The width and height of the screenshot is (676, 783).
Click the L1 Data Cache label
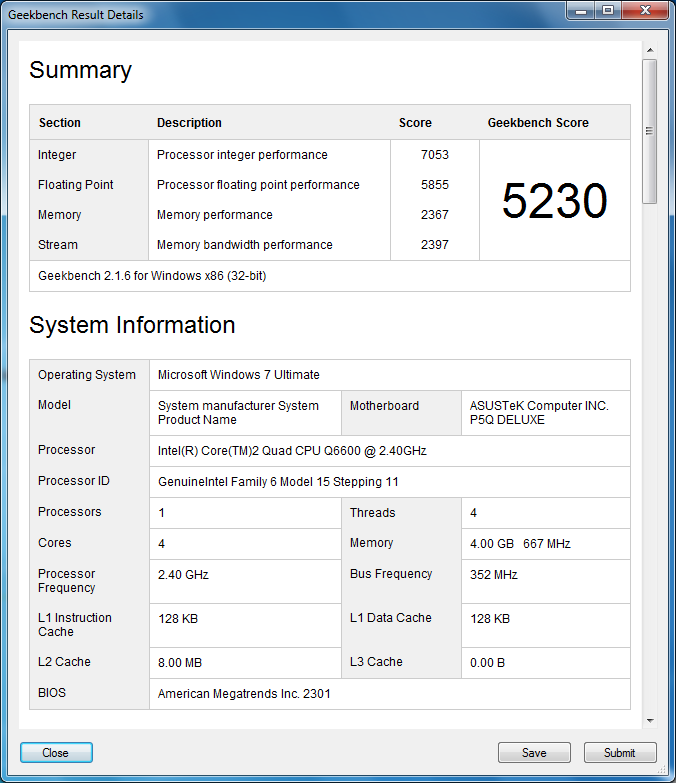pos(390,618)
